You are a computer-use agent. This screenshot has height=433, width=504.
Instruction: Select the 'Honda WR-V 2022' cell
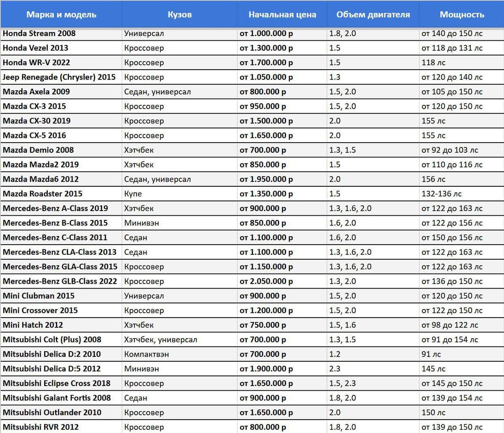pyautogui.click(x=61, y=63)
